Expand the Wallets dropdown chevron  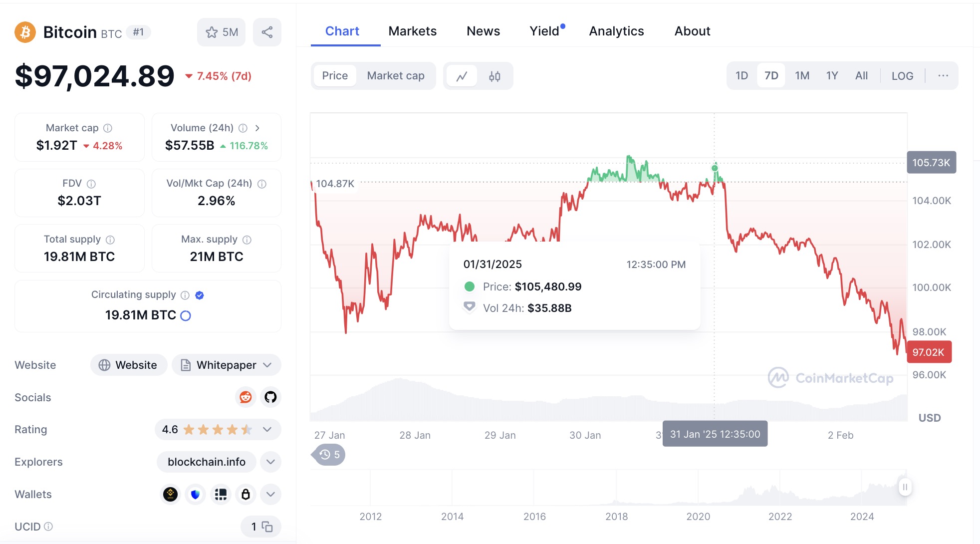pos(270,494)
